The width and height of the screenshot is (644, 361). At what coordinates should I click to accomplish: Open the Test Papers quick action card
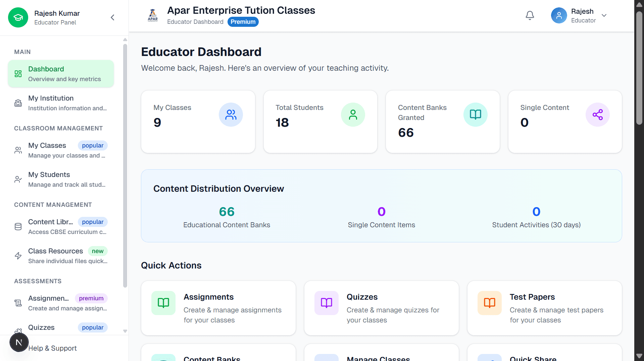(x=545, y=308)
